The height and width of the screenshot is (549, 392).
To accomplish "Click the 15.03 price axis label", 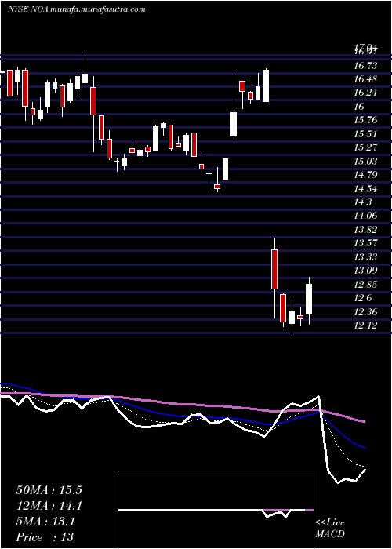I will tap(365, 162).
